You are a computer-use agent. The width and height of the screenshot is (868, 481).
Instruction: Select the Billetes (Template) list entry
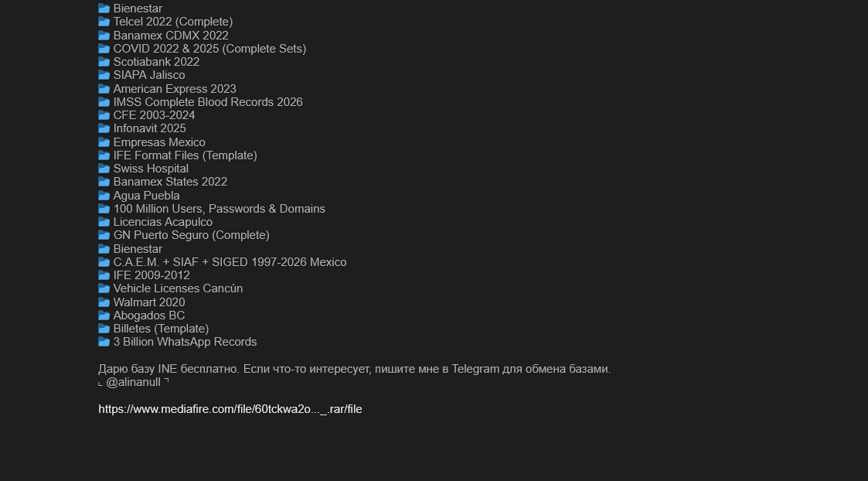[161, 329]
